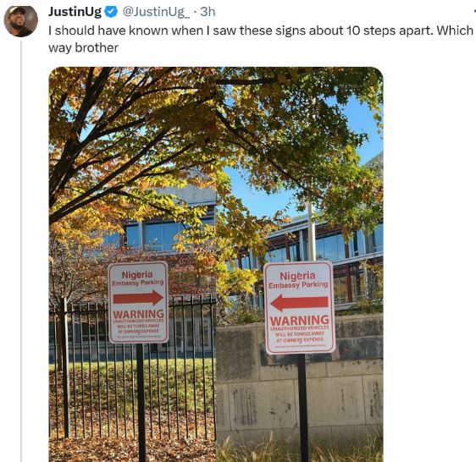Click Nigeria heading on the left sign
The height and width of the screenshot is (462, 476).
(137, 275)
